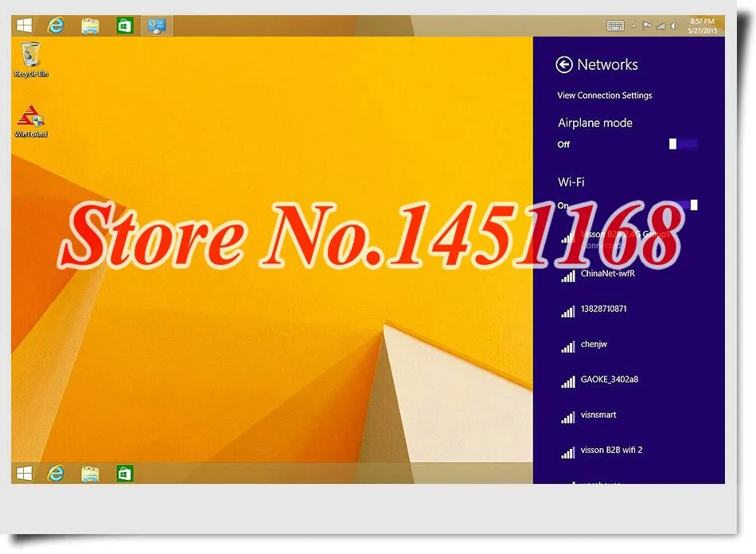Launch the WinToAnd desktop shortcut

31,122
